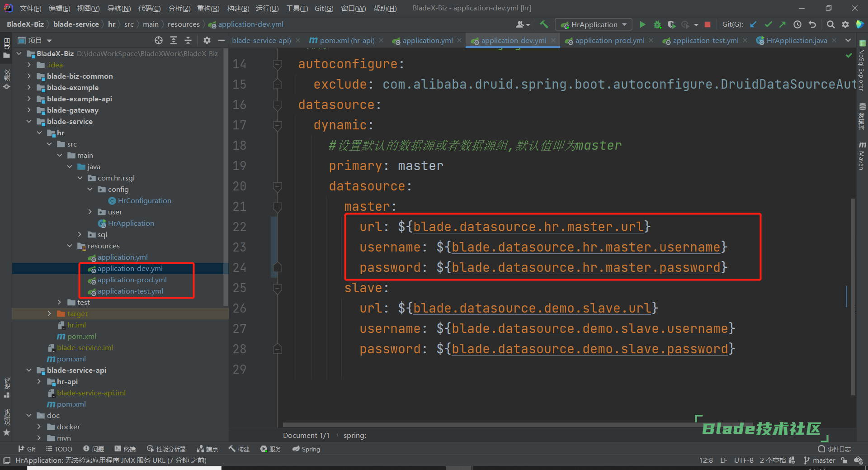Open the 导航(N) menu
Image resolution: width=868 pixels, height=470 pixels.
[x=119, y=8]
